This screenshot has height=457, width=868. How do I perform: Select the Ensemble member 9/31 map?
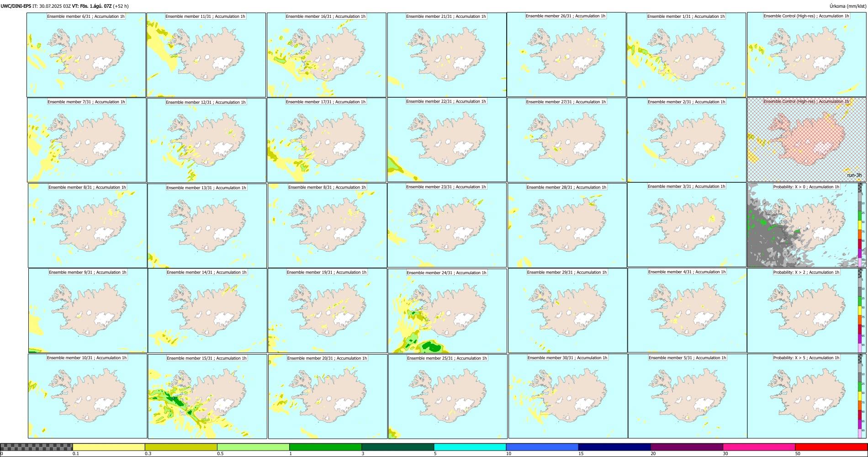tap(88, 311)
